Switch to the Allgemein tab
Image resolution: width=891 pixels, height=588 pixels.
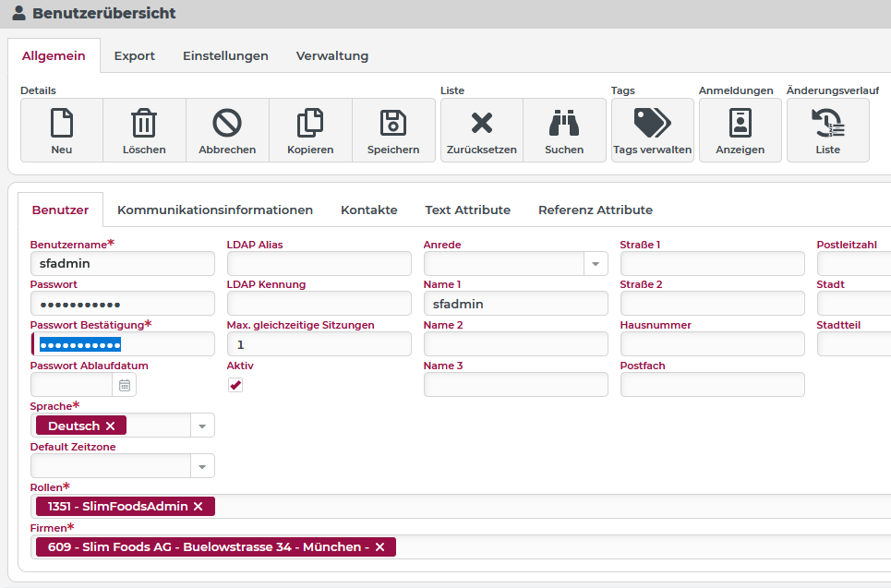54,55
